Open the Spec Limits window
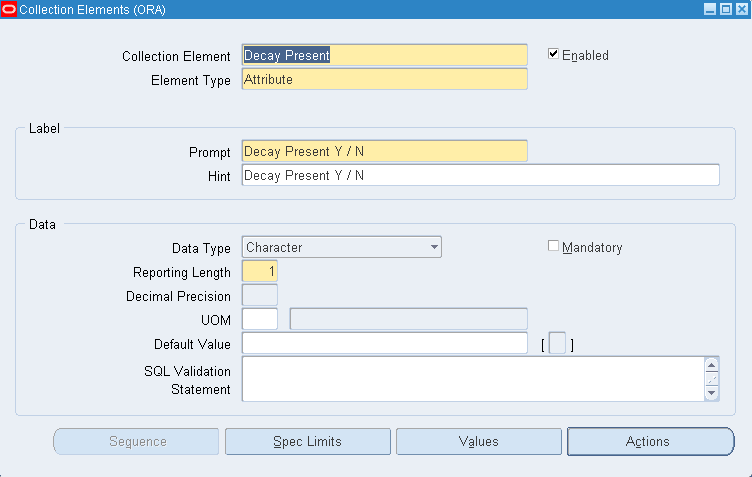The width and height of the screenshot is (752, 477). tap(307, 441)
